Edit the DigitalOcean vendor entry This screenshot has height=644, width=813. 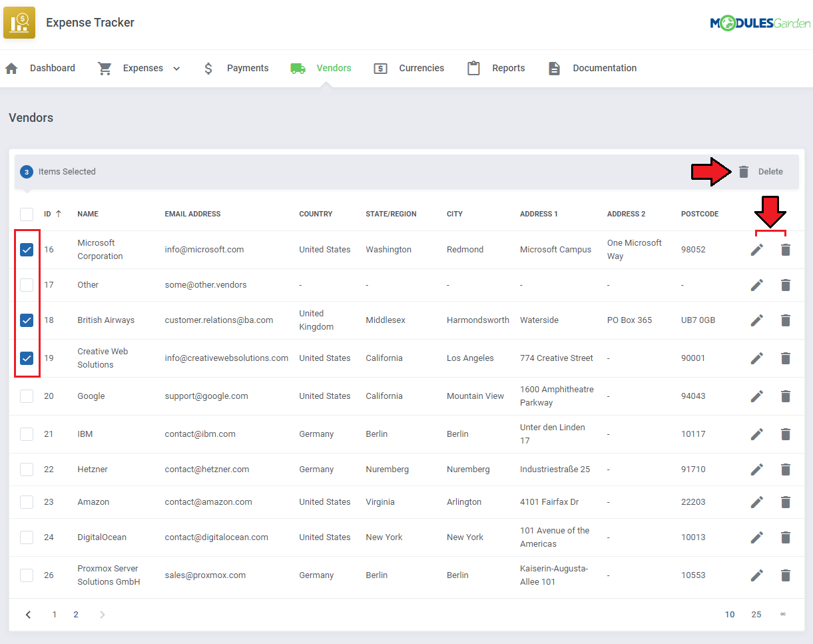point(757,537)
